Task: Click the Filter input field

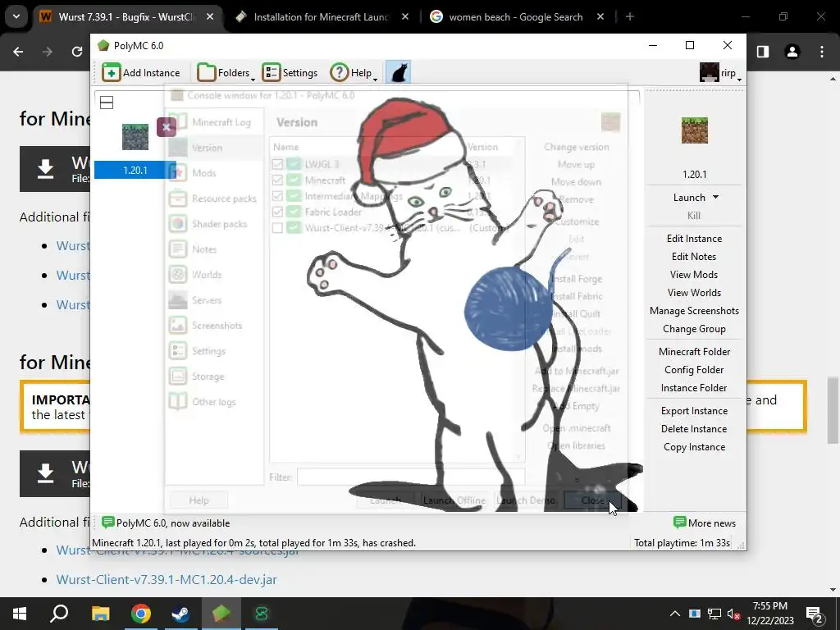Action: (x=411, y=477)
